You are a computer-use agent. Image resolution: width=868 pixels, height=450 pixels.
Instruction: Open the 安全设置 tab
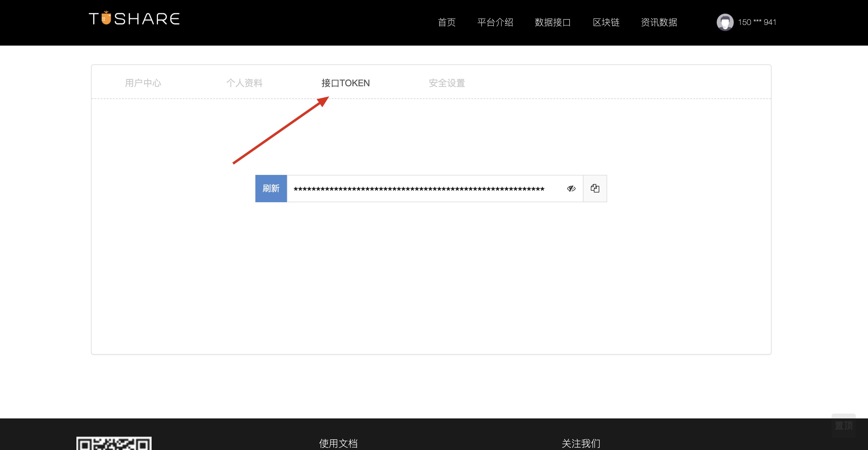[446, 83]
